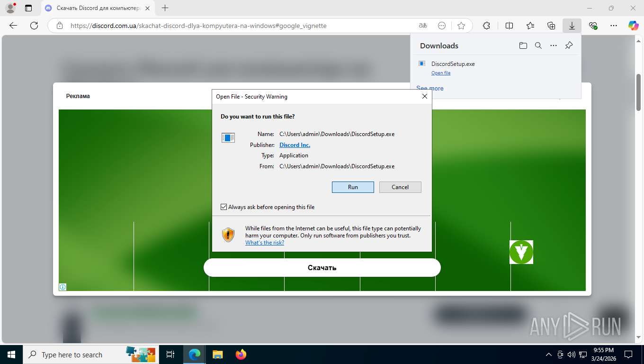Reload the page with the refresh icon
This screenshot has width=644, height=364.
[34, 26]
